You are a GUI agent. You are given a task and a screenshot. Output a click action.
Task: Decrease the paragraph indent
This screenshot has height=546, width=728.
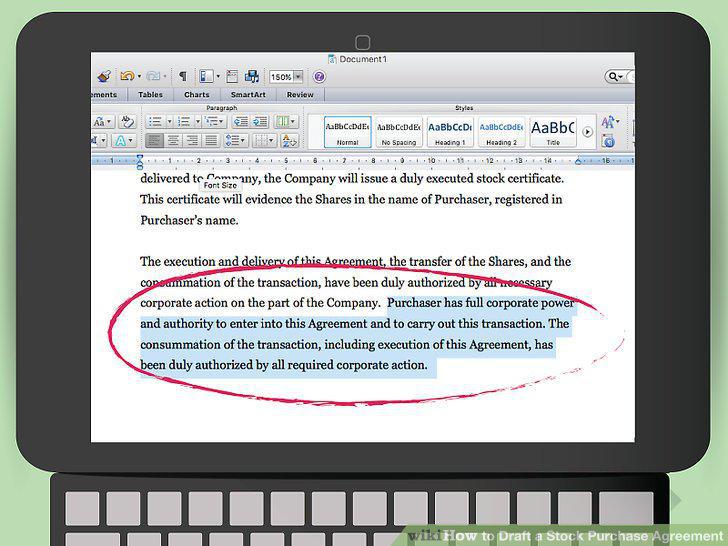pyautogui.click(x=240, y=122)
